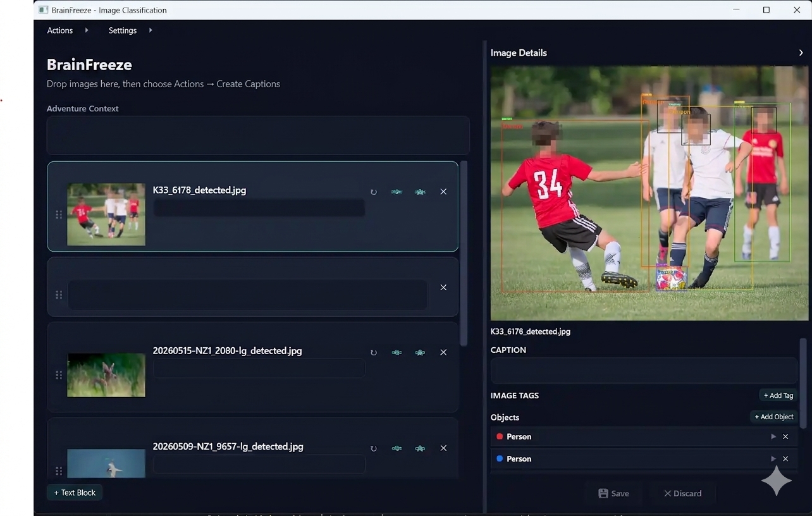Add a new object
Screen dimensions: 812x516
click(773, 417)
